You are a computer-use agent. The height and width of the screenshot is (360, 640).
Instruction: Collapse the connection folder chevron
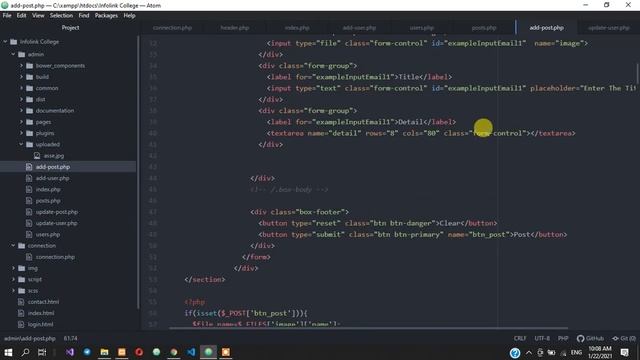click(x=13, y=245)
